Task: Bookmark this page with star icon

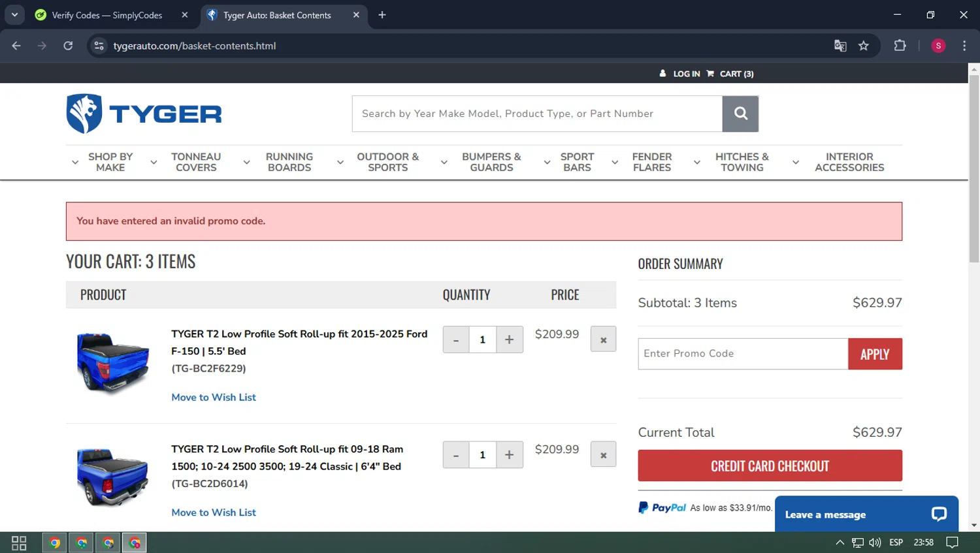Action: point(864,46)
